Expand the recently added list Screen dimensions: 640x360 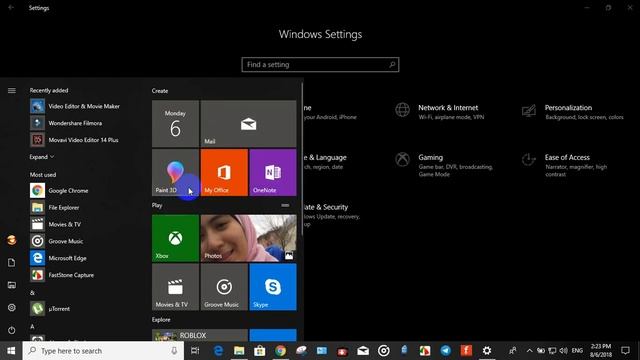(x=42, y=157)
